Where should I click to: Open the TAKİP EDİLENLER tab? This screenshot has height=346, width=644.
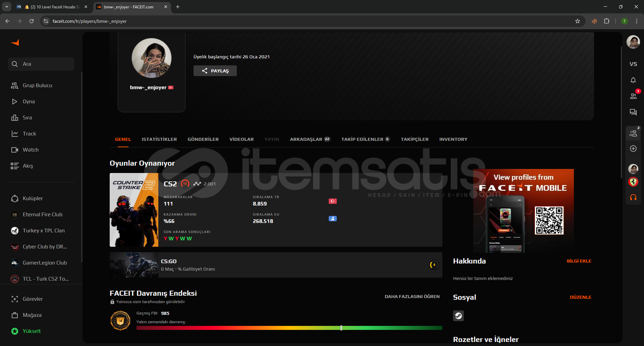pyautogui.click(x=366, y=139)
